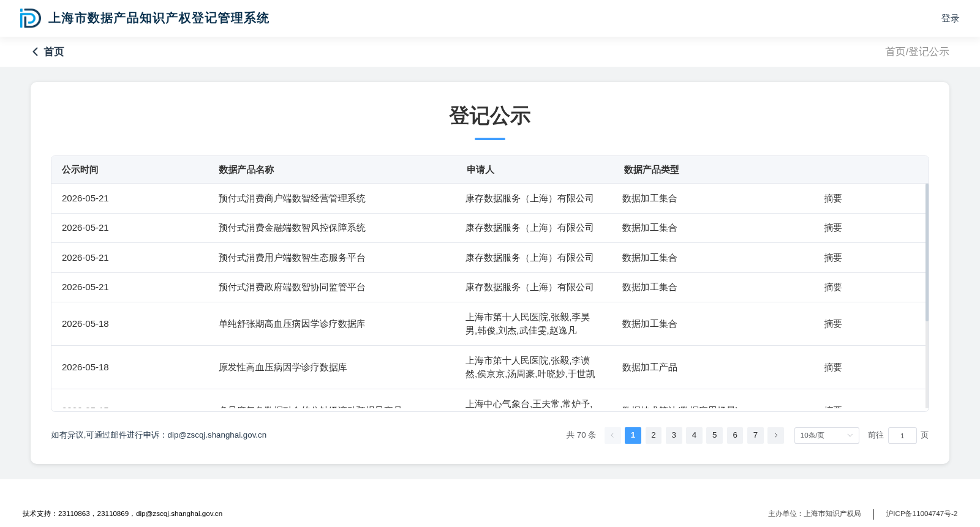This screenshot has height=527, width=980.
Task: Select page 6 in pagination
Action: (x=735, y=435)
